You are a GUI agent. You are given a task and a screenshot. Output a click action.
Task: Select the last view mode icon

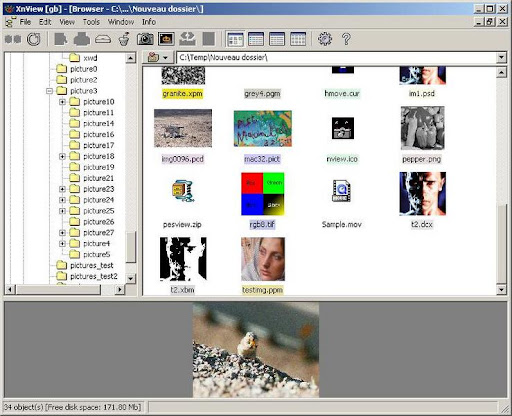point(298,39)
